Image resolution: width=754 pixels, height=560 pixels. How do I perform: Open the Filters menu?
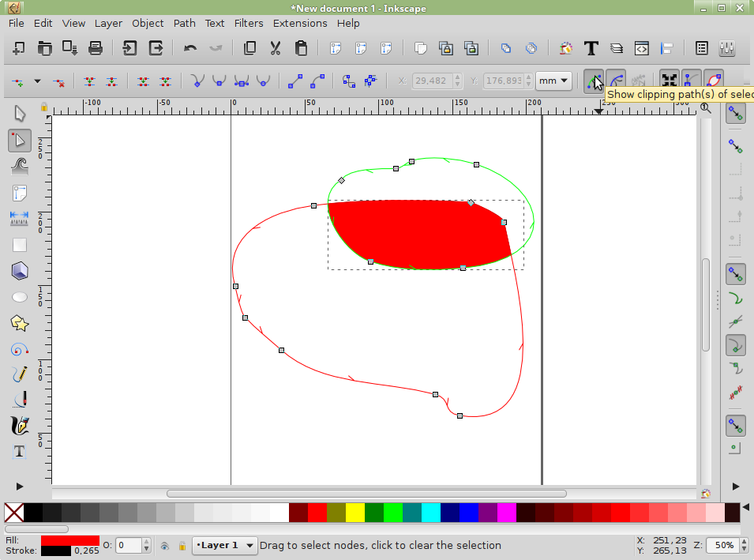[249, 23]
